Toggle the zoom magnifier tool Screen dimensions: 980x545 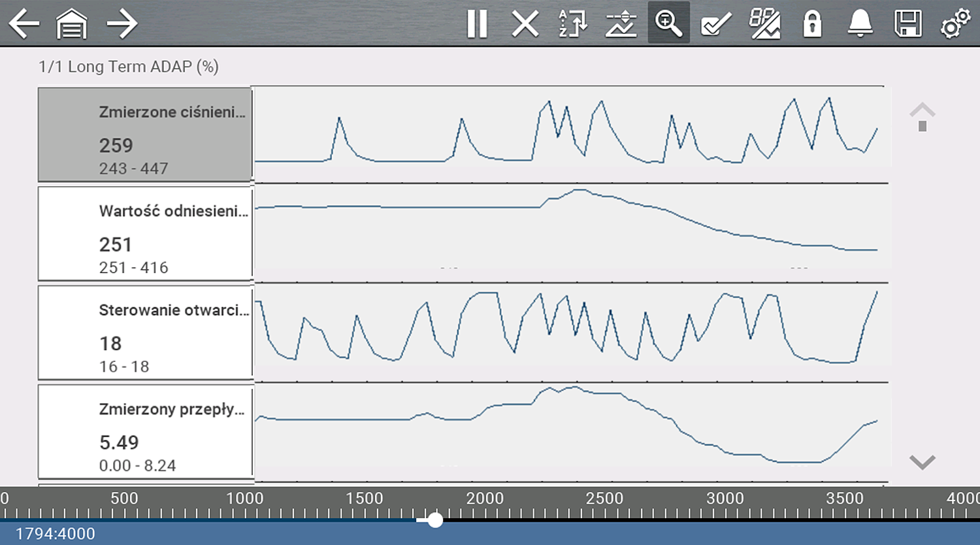(x=668, y=23)
